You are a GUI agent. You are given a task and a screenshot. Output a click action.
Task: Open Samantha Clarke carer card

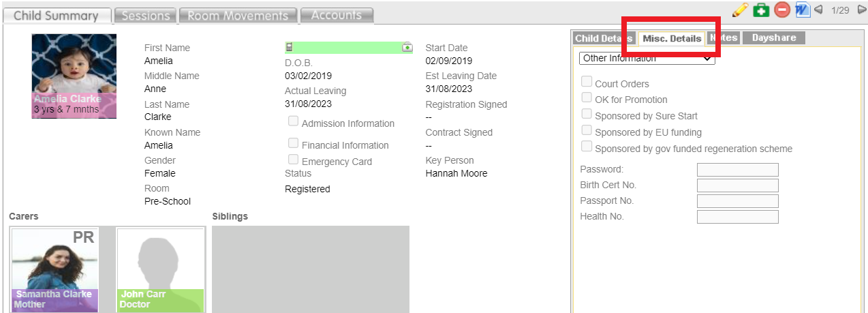point(55,271)
